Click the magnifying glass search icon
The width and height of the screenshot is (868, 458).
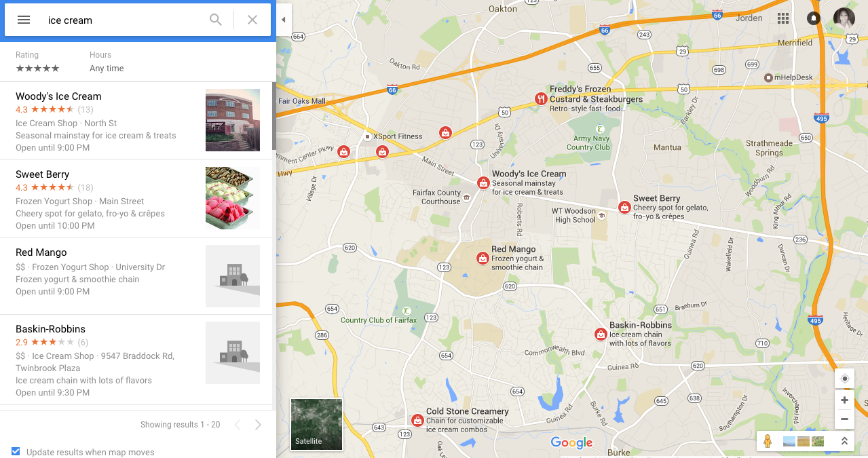coord(216,20)
